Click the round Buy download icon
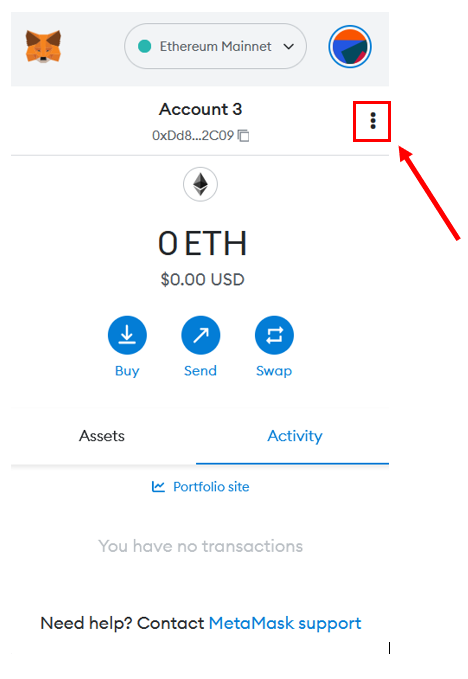Image resolution: width=468 pixels, height=679 pixels. tap(127, 335)
